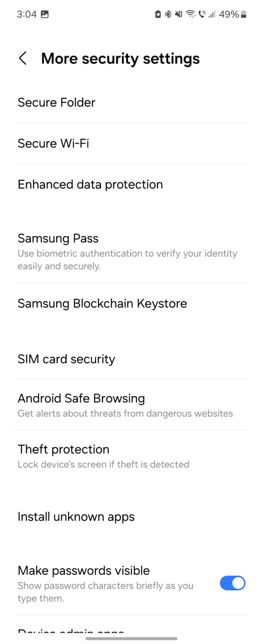Open Install unknown apps
The image size is (263, 644).
tap(76, 517)
